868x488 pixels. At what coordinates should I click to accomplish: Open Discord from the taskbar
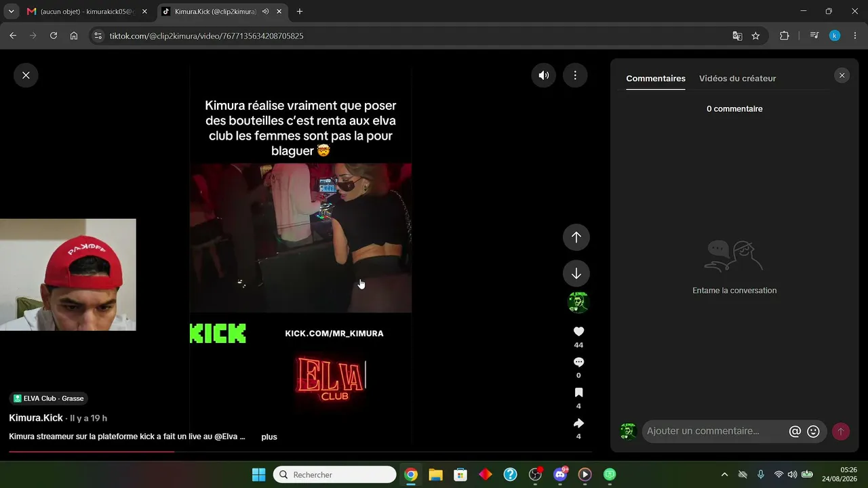tap(560, 474)
